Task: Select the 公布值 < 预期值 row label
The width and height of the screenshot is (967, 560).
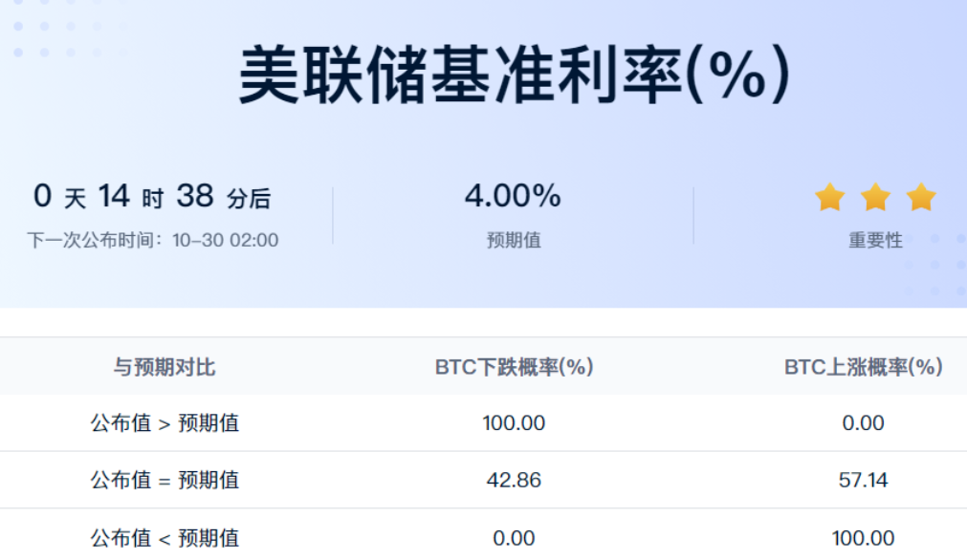Action: (x=165, y=538)
